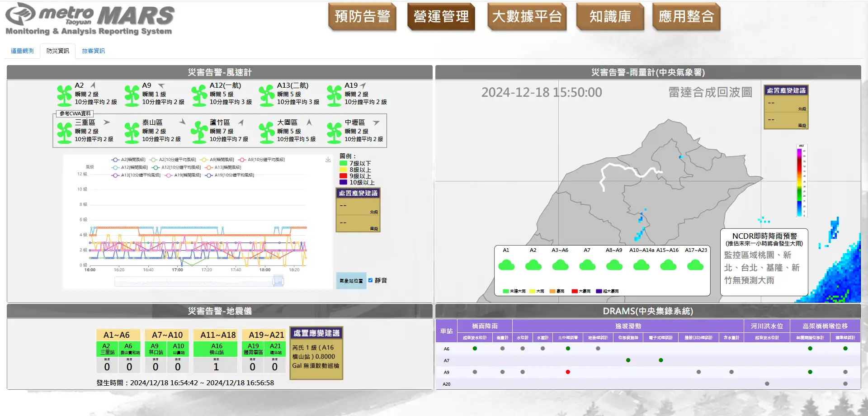Open the 知識庫 menu
Screen dimensions: 868x416
[610, 17]
